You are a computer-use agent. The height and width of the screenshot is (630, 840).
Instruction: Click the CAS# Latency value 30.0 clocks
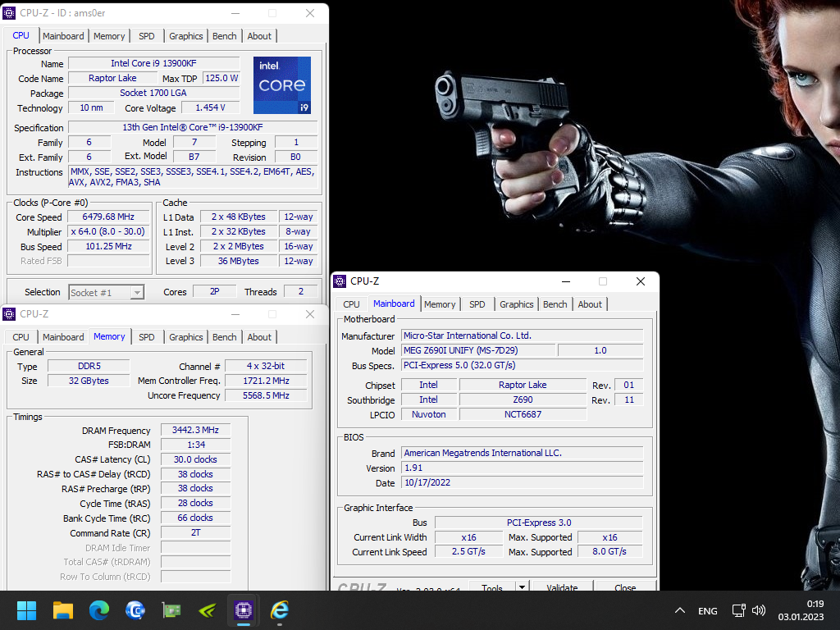tap(195, 459)
